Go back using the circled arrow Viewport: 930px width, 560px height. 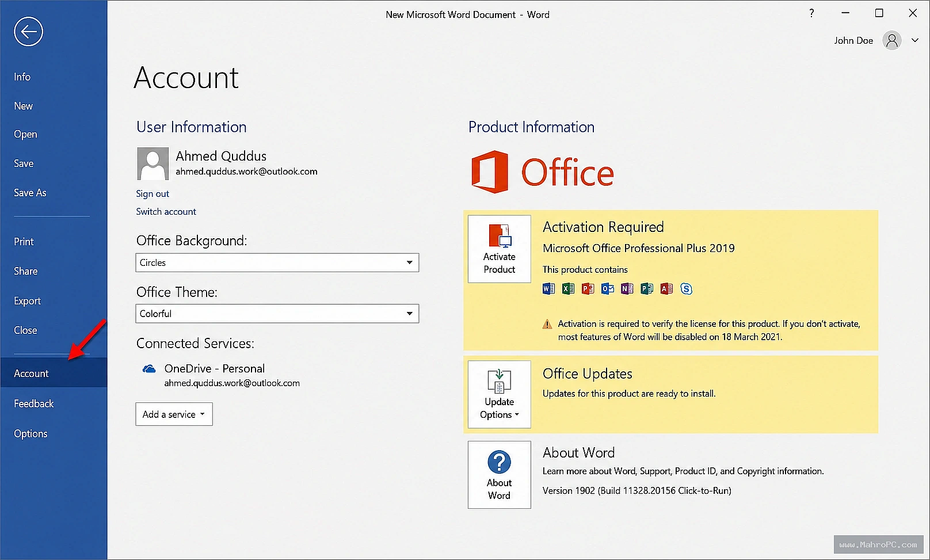click(x=28, y=31)
